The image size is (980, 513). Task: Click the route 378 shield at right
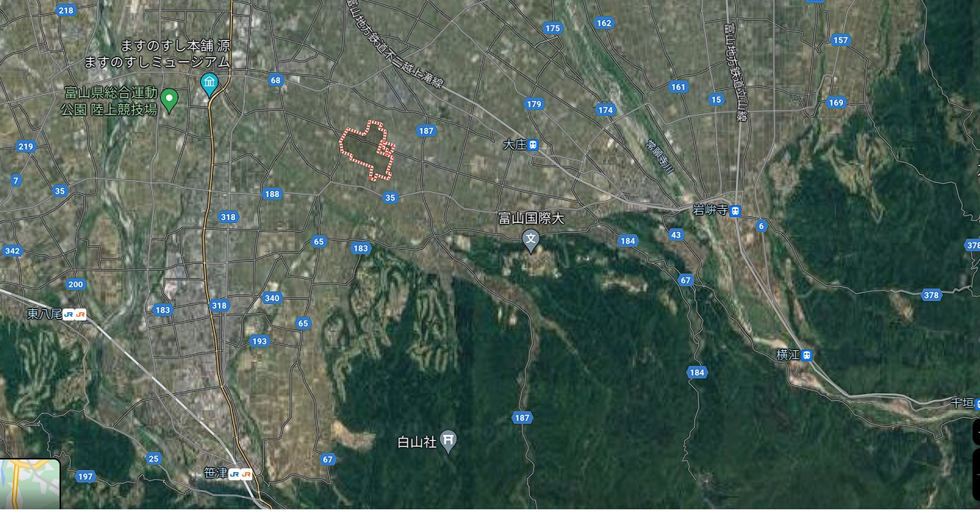click(x=931, y=295)
